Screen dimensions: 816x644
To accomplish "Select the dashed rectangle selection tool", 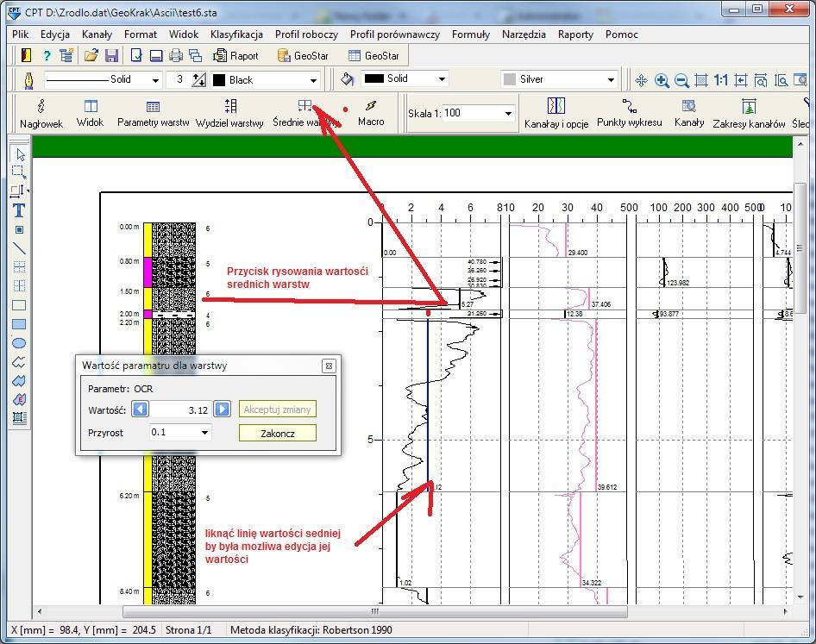I will (x=19, y=172).
